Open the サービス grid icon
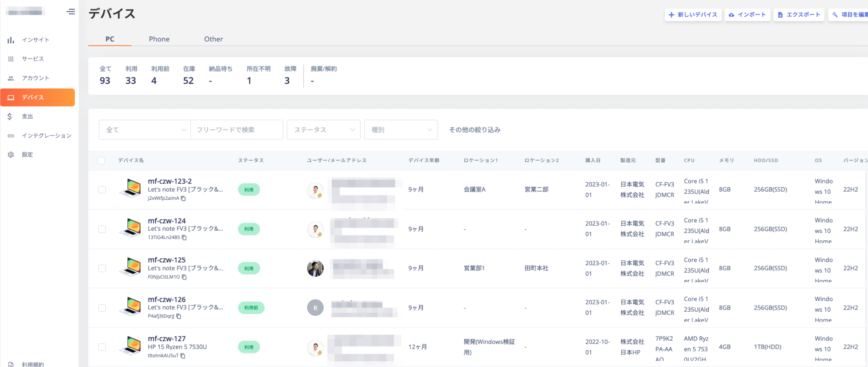Screen dimensions: 868x367 click(11, 59)
